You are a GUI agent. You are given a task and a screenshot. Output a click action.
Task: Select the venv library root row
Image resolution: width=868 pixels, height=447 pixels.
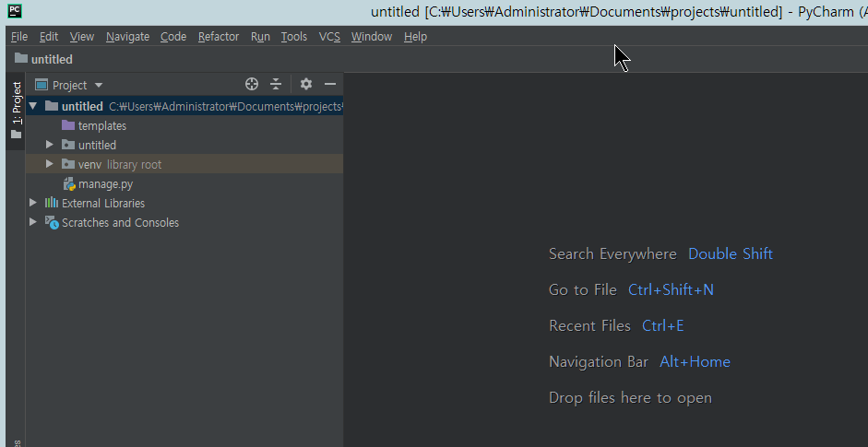[184, 164]
